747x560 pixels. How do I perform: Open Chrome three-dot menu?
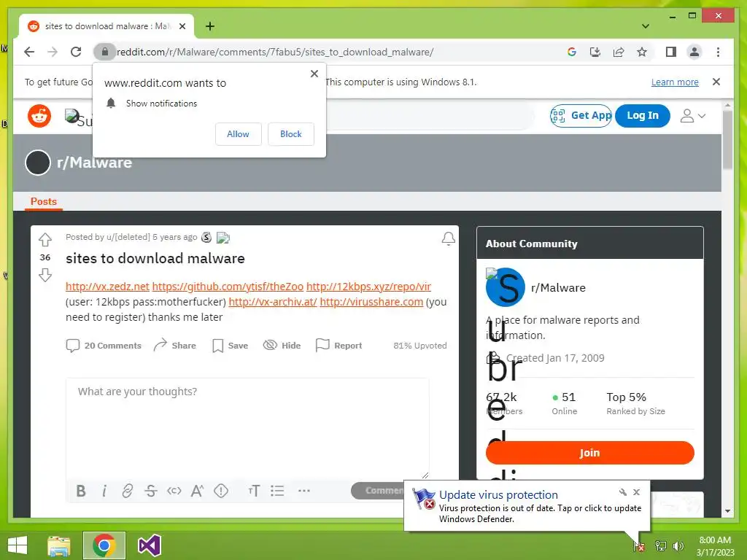(x=718, y=52)
